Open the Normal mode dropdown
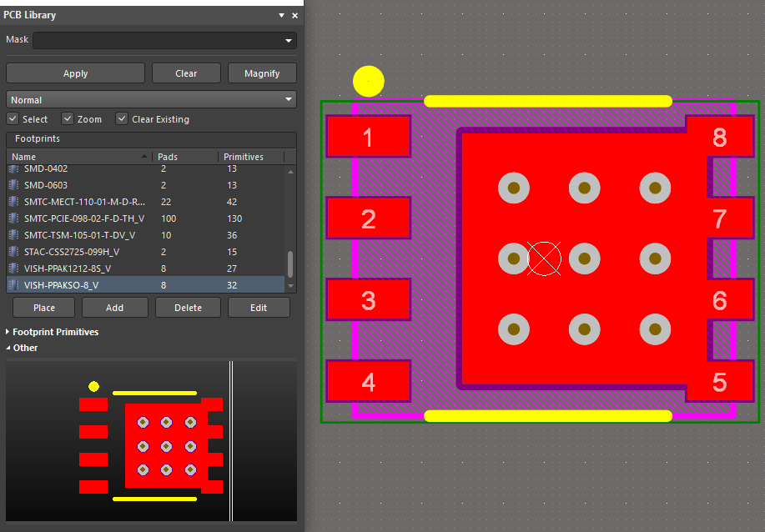765x532 pixels. coord(289,99)
